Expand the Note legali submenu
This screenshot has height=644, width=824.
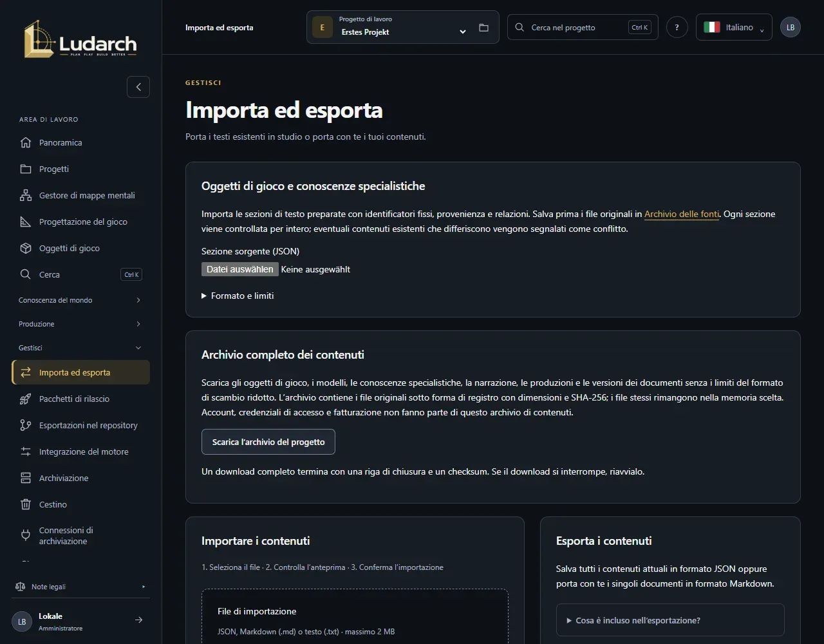click(80, 587)
